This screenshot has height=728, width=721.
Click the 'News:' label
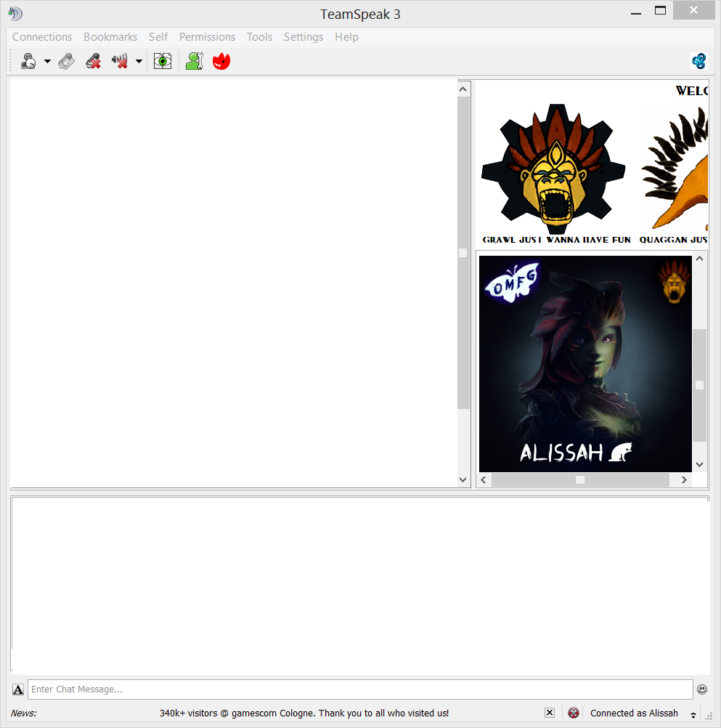pyautogui.click(x=24, y=713)
